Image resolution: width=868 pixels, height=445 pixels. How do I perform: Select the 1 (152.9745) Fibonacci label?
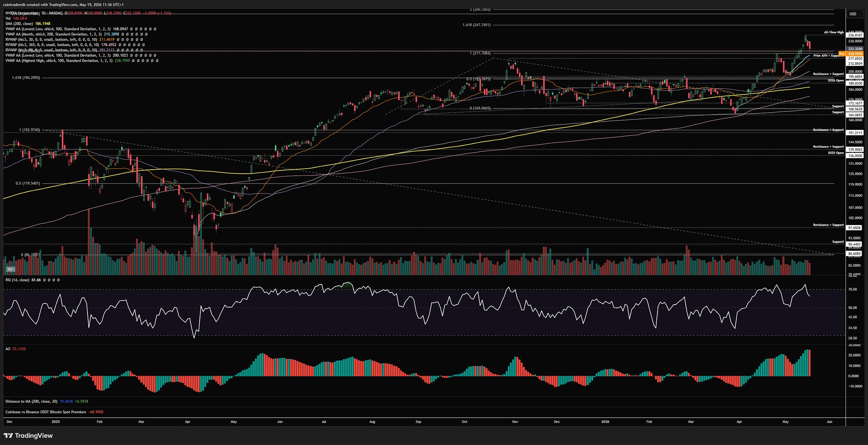pyautogui.click(x=30, y=130)
